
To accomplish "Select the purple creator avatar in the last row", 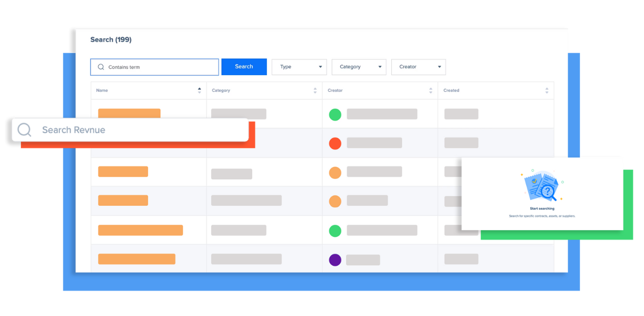I will (335, 260).
